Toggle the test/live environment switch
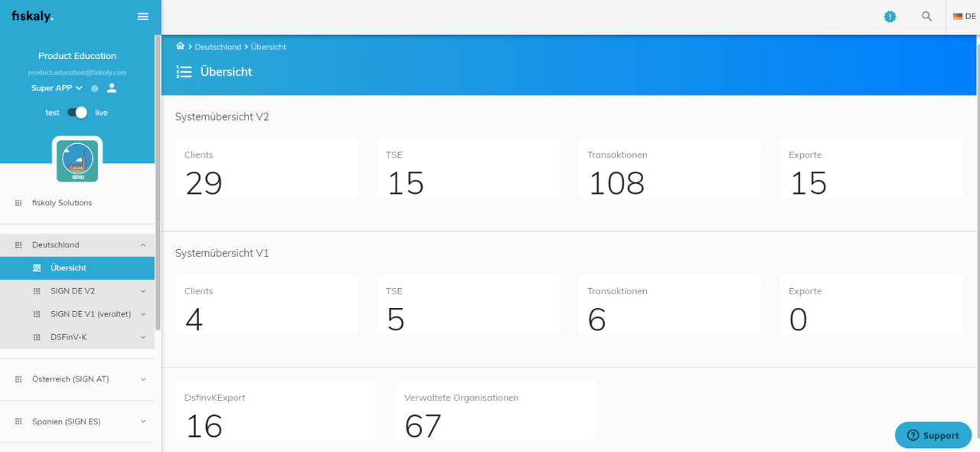Image resolution: width=980 pixels, height=452 pixels. click(x=77, y=113)
